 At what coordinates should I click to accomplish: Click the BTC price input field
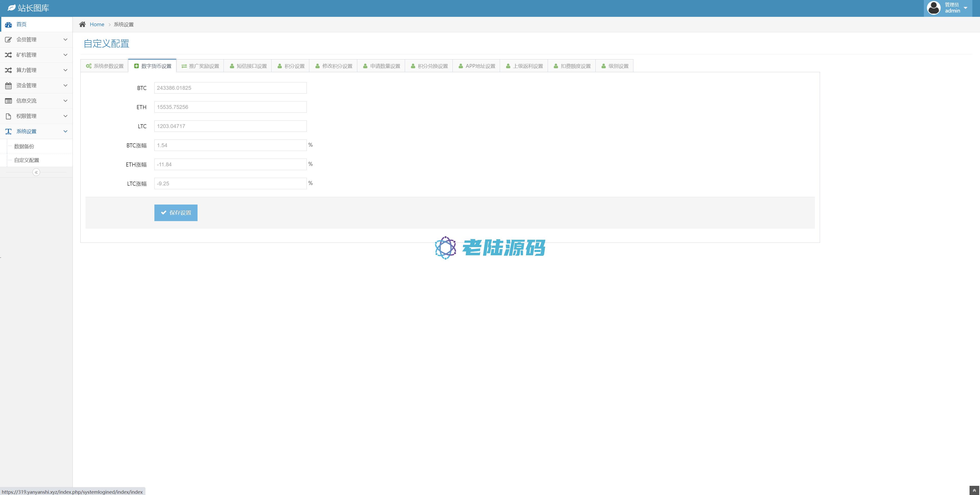pos(230,88)
